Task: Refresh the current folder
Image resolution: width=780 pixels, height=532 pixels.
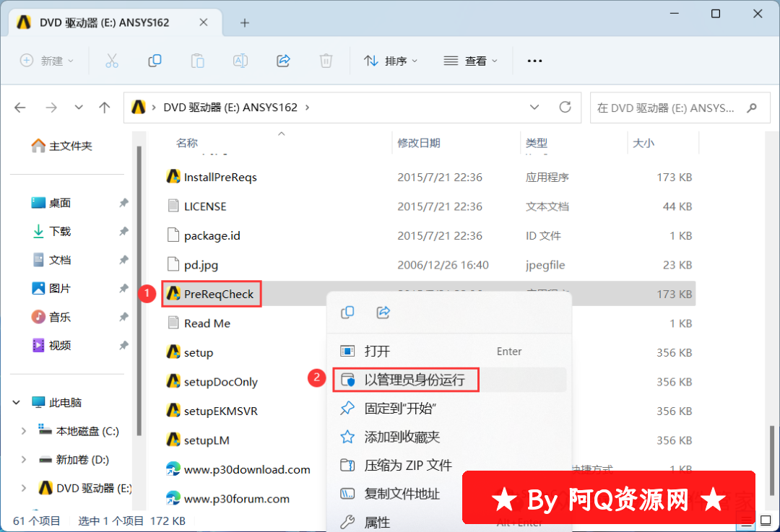Action: (x=565, y=107)
